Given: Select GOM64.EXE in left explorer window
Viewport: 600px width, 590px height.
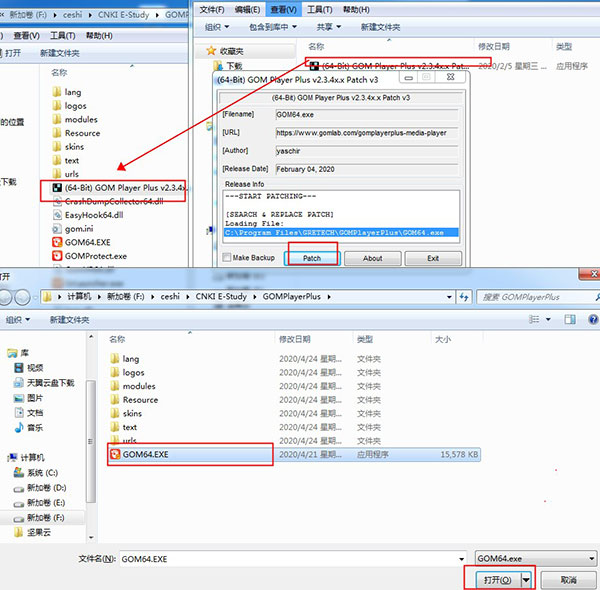Looking at the screenshot, I should tap(82, 242).
